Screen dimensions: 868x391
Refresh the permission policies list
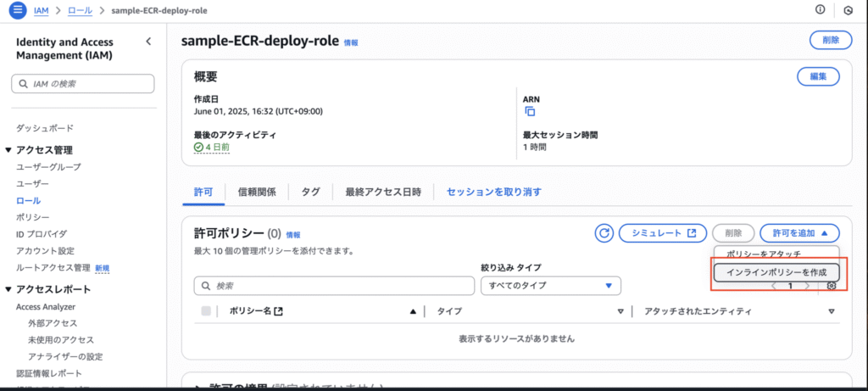604,233
